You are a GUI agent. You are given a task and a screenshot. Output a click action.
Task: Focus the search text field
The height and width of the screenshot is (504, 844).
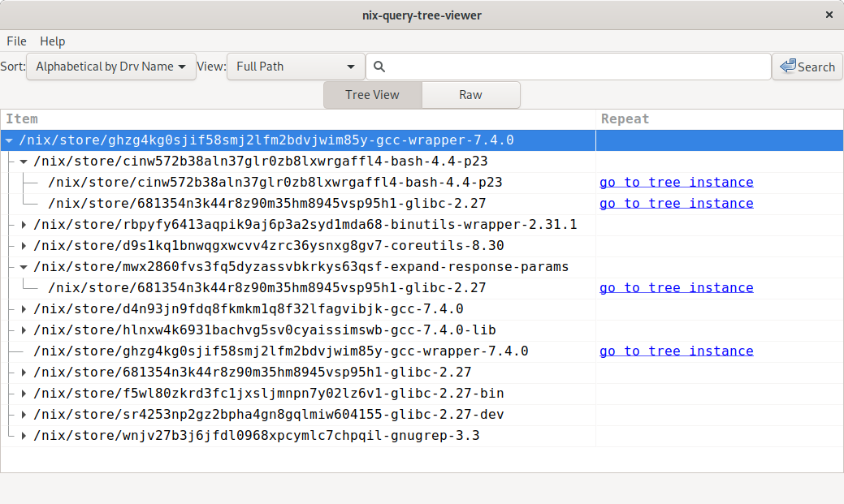[569, 67]
